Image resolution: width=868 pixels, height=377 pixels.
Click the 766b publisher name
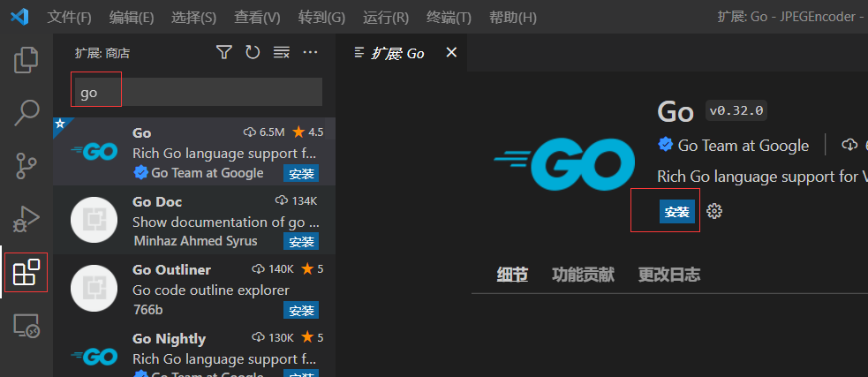(x=148, y=310)
